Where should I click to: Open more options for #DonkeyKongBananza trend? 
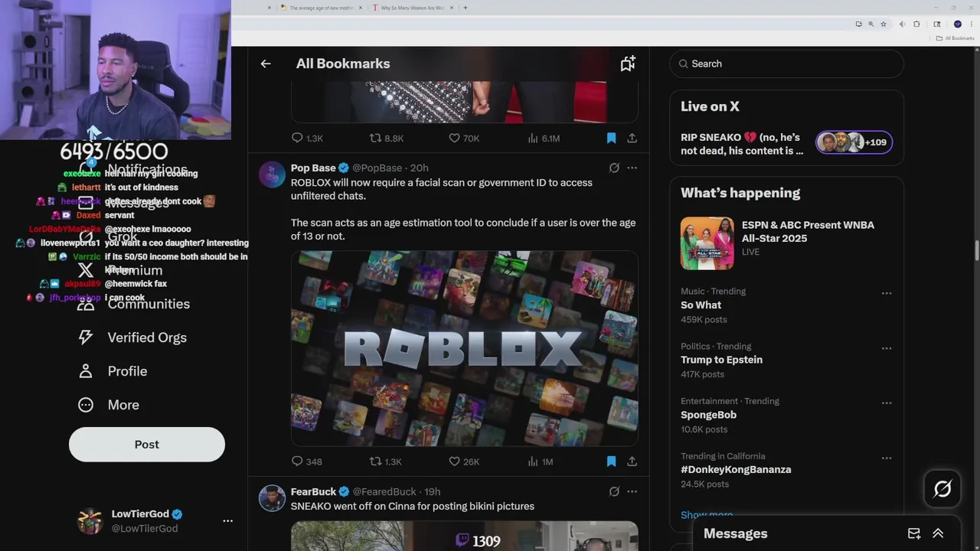coord(886,458)
